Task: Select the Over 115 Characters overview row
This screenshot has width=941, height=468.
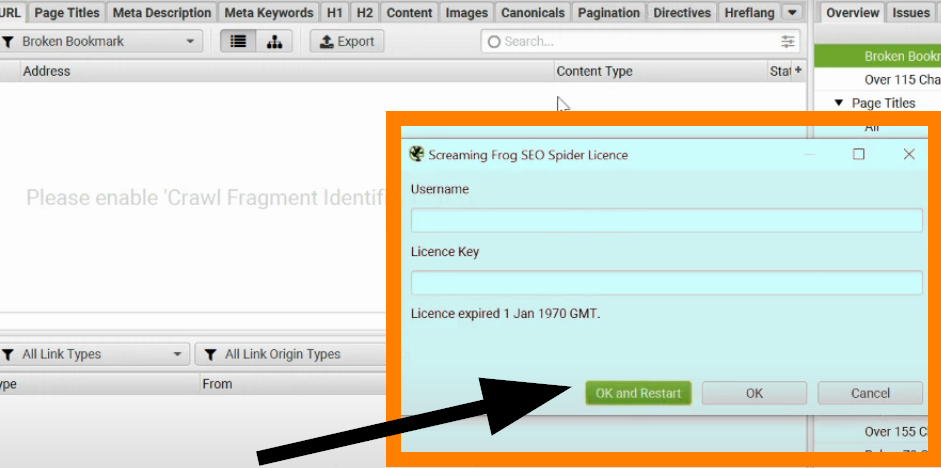Action: tap(877, 80)
